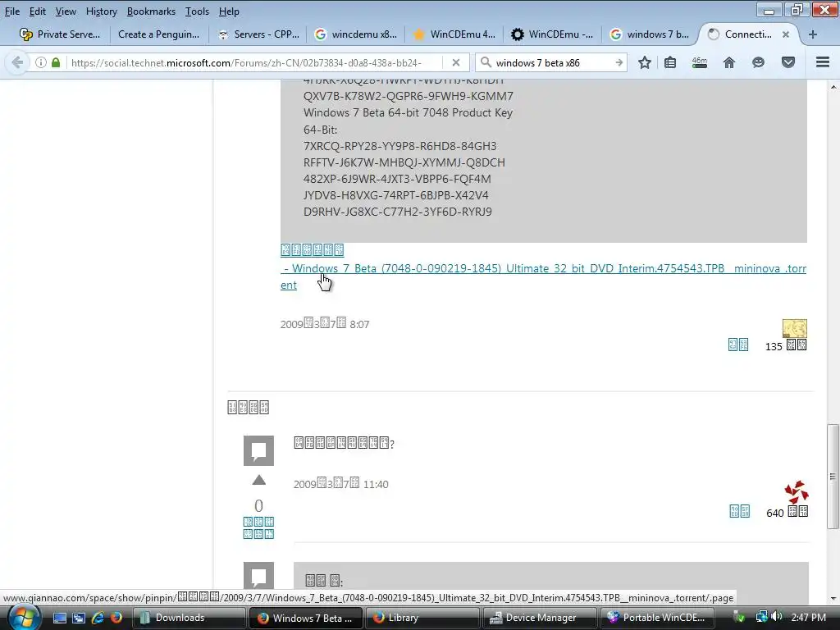Click the speech bubble icon of the 11:40 reply
The height and width of the screenshot is (630, 840).
pos(258,450)
